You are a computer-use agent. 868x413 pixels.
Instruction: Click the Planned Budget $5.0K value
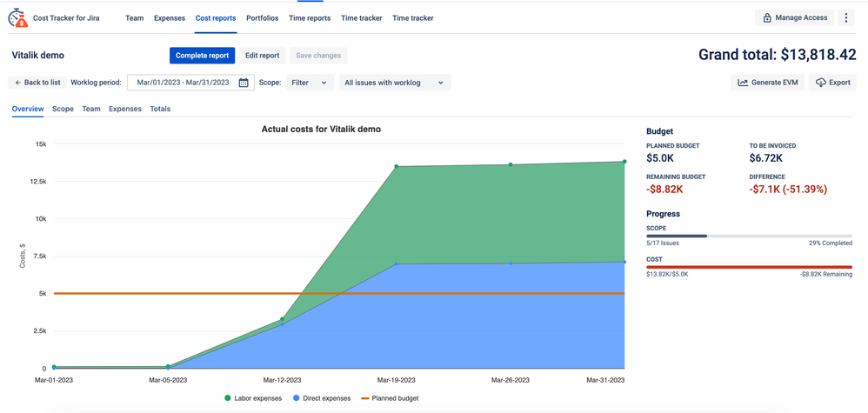(658, 158)
